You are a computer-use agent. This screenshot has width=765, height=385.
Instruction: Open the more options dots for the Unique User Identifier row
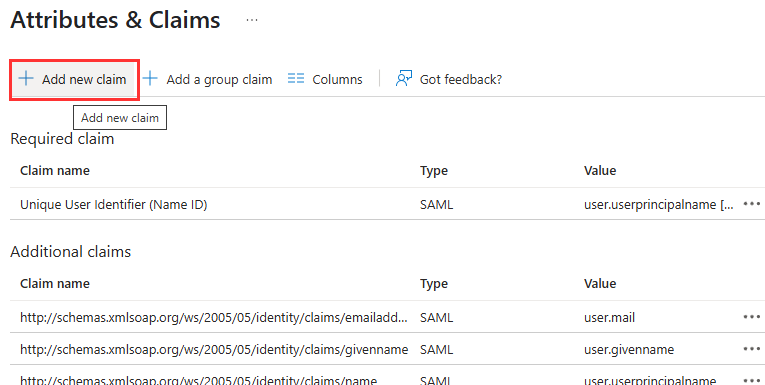pos(751,204)
